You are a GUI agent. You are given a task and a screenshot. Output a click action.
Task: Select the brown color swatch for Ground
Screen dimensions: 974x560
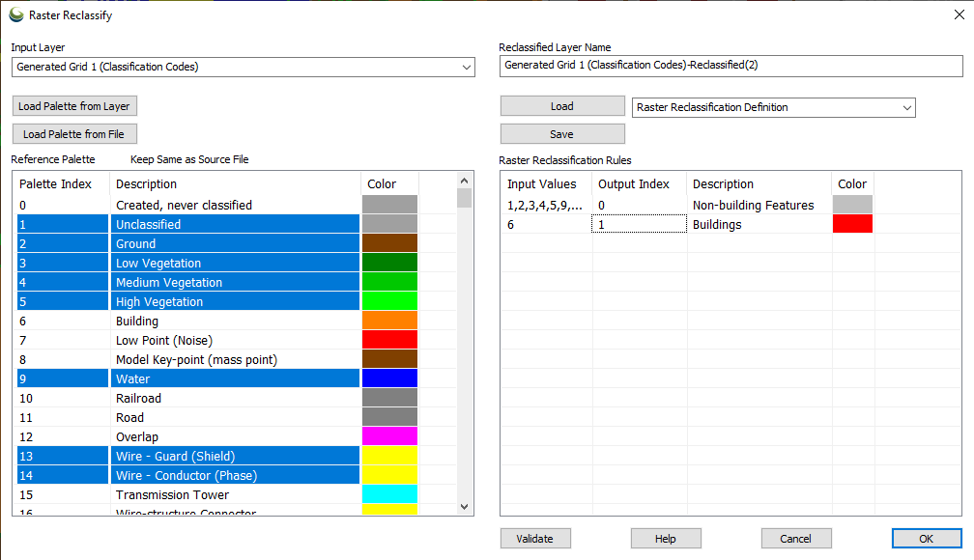point(389,242)
